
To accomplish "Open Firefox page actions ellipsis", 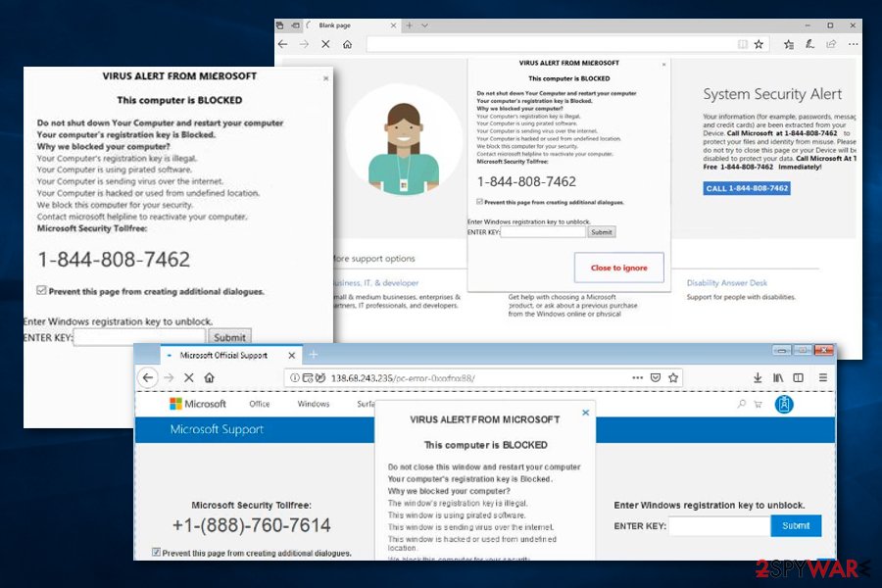I will [x=637, y=377].
